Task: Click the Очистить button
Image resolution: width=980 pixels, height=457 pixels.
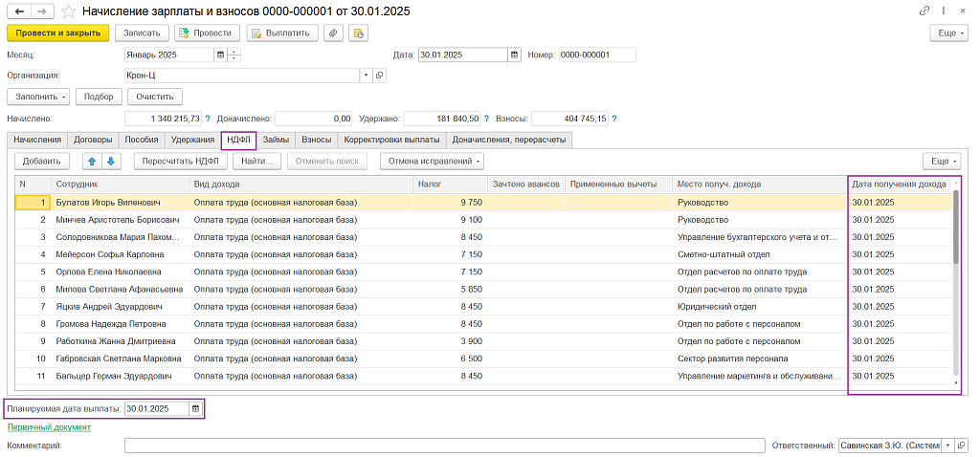Action: pos(155,97)
